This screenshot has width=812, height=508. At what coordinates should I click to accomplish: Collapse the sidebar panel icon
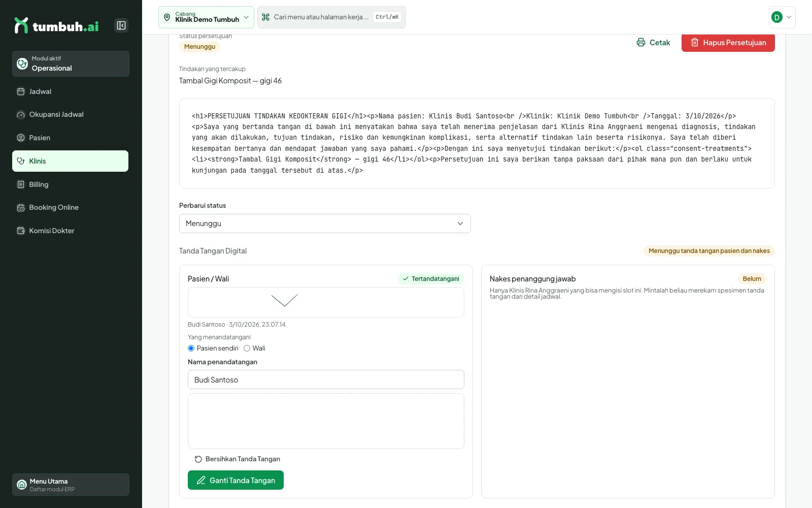click(121, 25)
